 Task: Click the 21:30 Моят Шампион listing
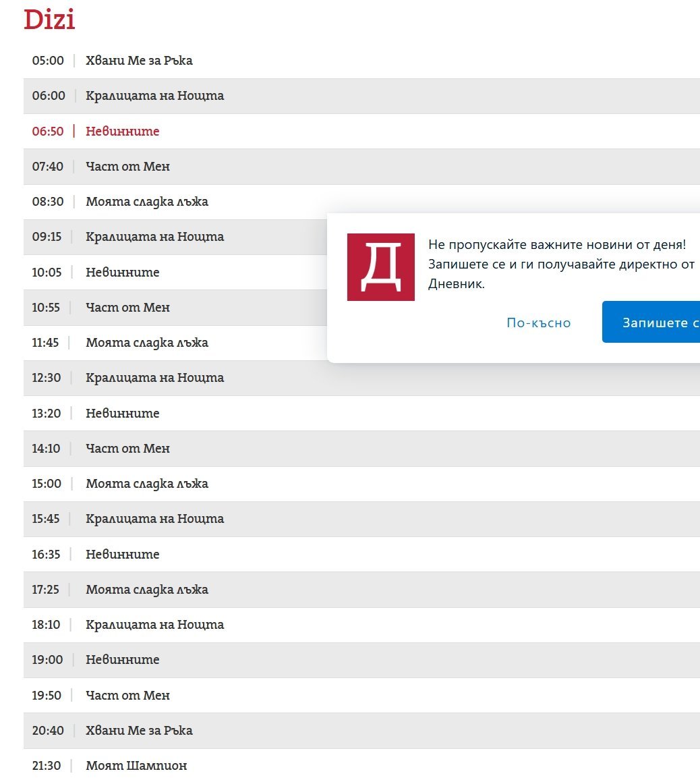point(136,766)
